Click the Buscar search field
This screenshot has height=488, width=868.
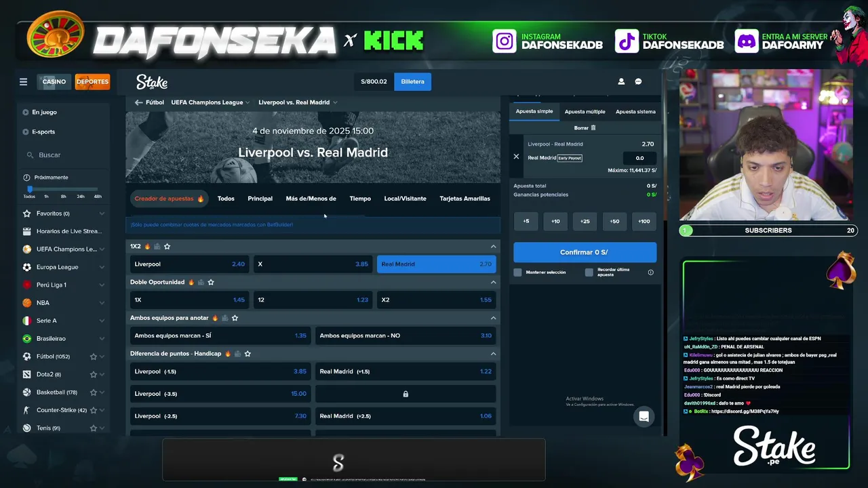[x=65, y=155]
